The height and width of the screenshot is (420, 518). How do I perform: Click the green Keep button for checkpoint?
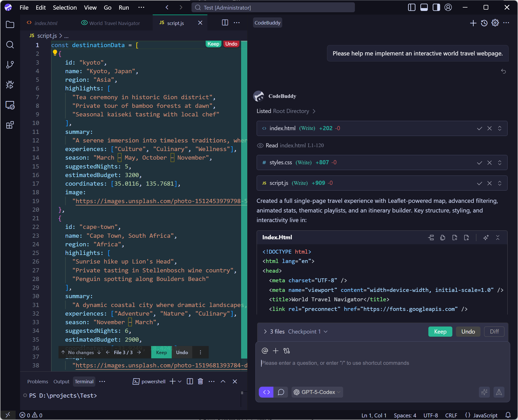click(x=440, y=331)
